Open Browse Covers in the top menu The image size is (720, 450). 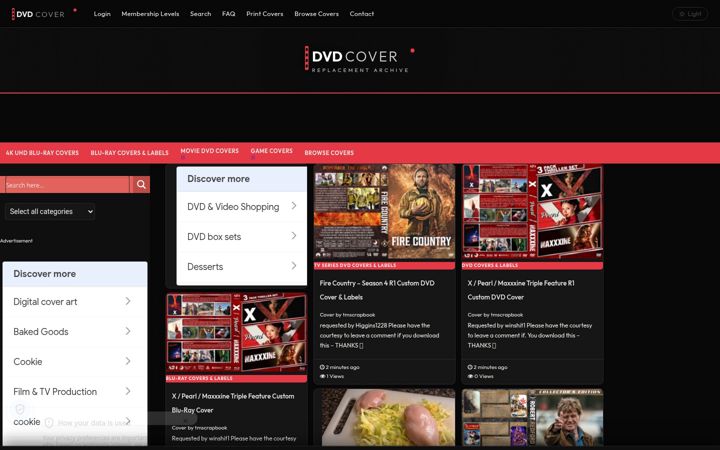point(316,14)
